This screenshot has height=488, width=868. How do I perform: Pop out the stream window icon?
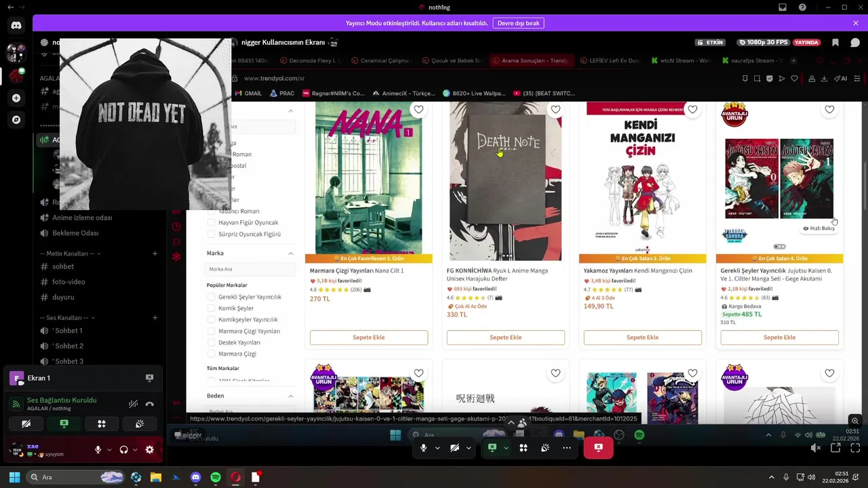pyautogui.click(x=835, y=448)
